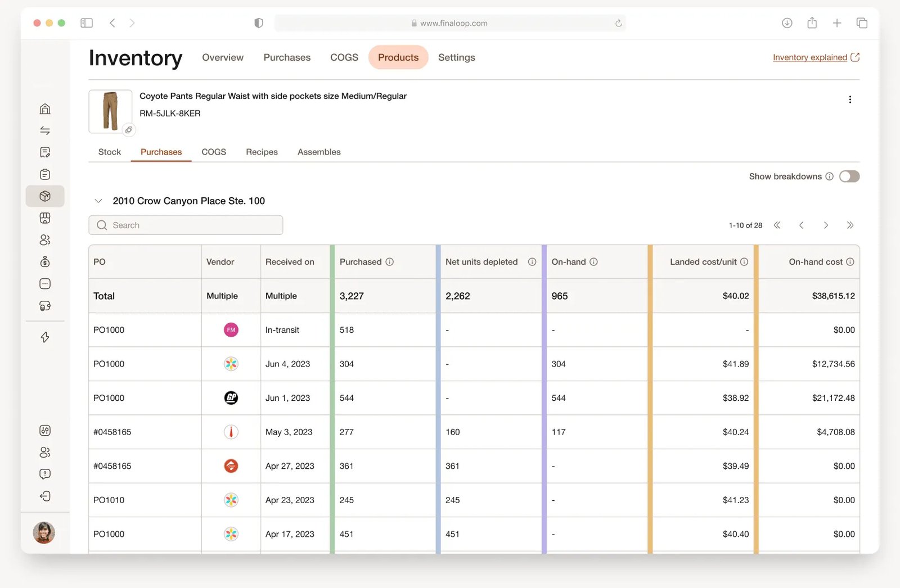Image resolution: width=900 pixels, height=588 pixels.
Task: Switch to the COGS product sub-tab
Action: (214, 152)
